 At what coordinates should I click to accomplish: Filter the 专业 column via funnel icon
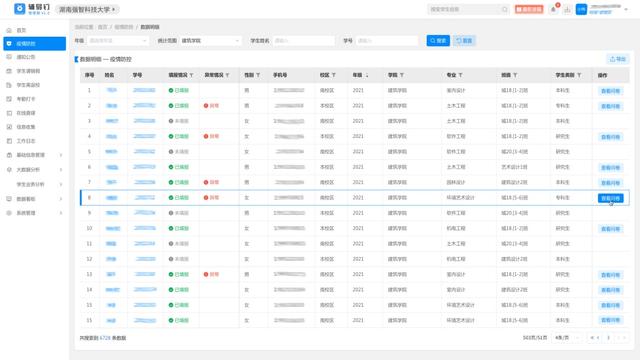coord(460,75)
